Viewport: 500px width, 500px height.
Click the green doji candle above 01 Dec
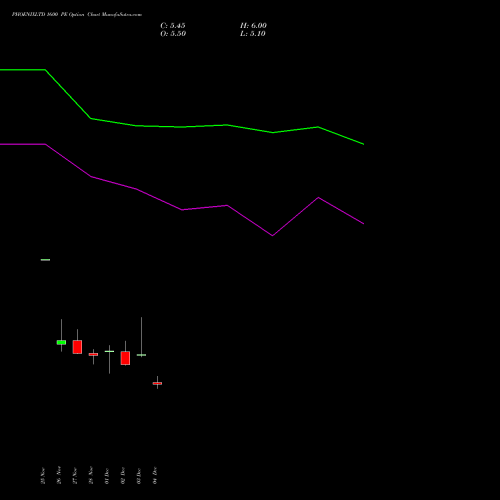click(x=109, y=351)
